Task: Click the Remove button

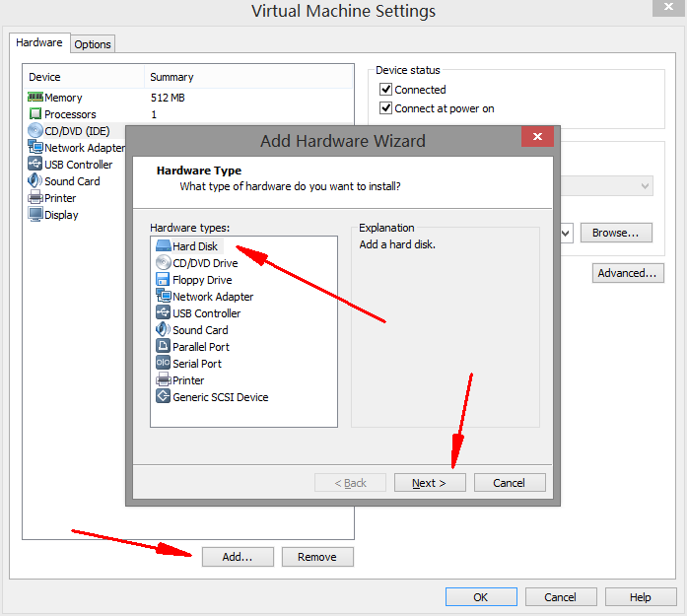Action: click(x=317, y=557)
